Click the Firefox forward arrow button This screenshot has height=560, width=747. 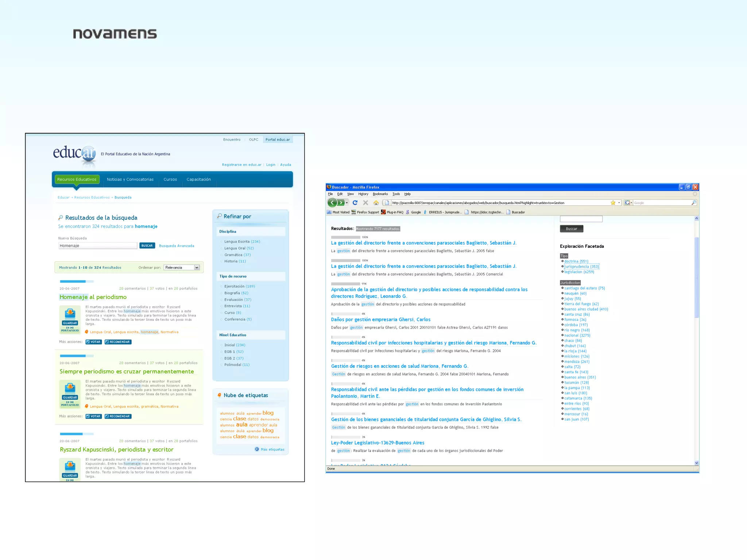tap(341, 203)
